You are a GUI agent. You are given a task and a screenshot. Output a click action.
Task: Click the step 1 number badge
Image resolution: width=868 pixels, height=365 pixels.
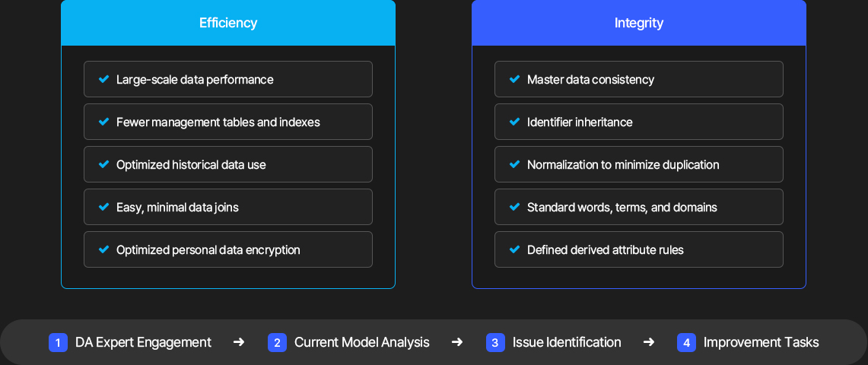click(58, 342)
